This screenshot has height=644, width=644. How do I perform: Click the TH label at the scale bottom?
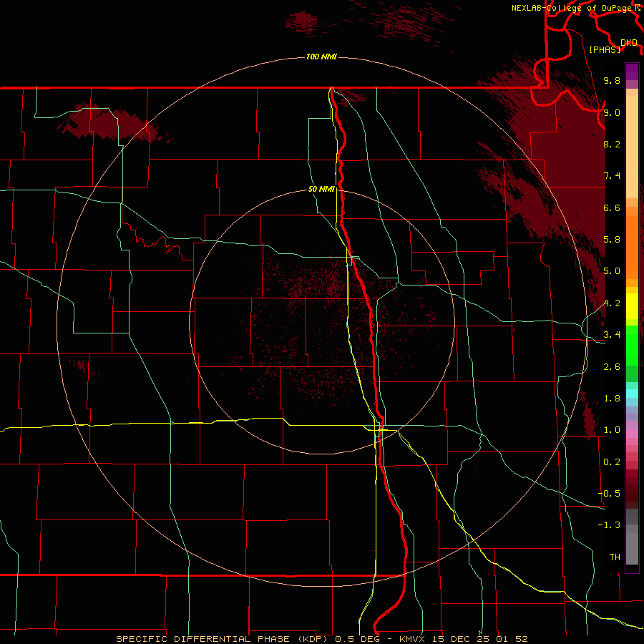point(615,557)
